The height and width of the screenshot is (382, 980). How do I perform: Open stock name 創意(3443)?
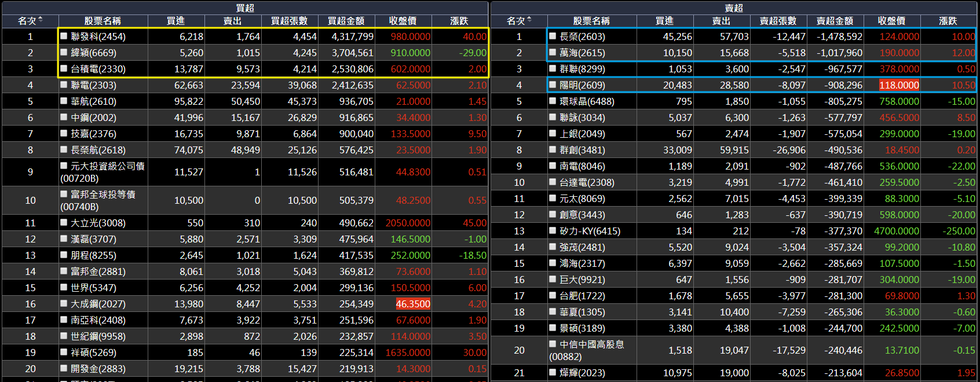(582, 215)
